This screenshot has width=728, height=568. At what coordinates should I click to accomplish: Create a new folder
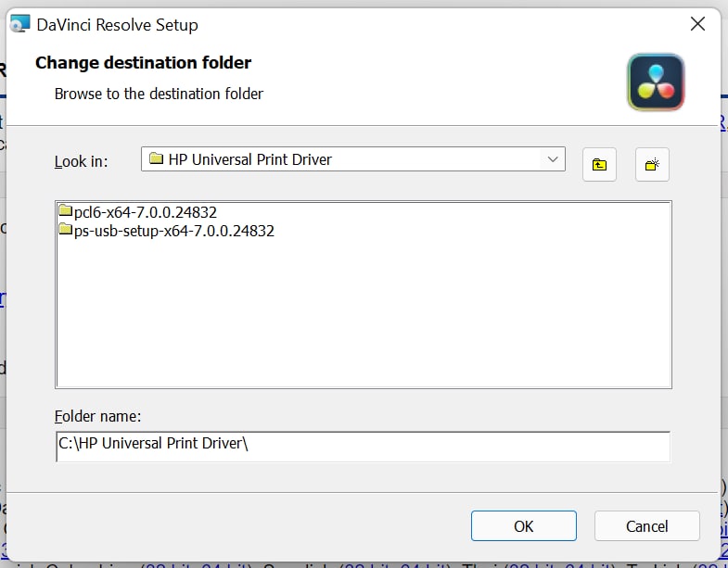point(652,164)
